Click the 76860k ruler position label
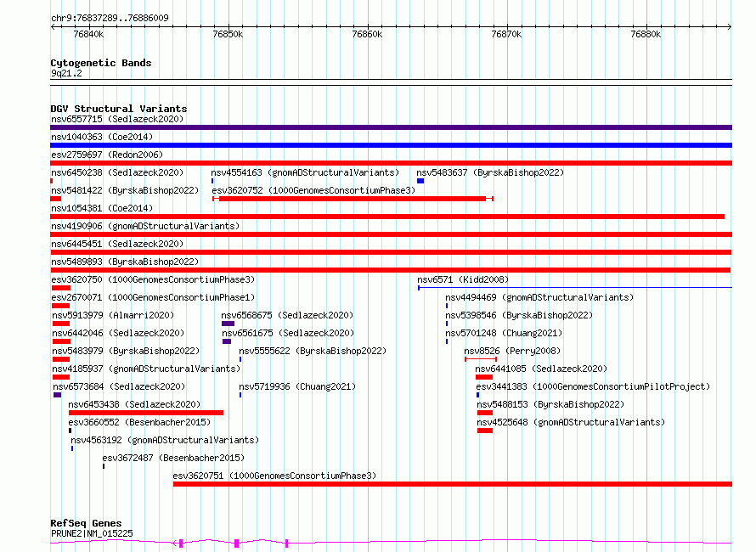 pyautogui.click(x=367, y=34)
